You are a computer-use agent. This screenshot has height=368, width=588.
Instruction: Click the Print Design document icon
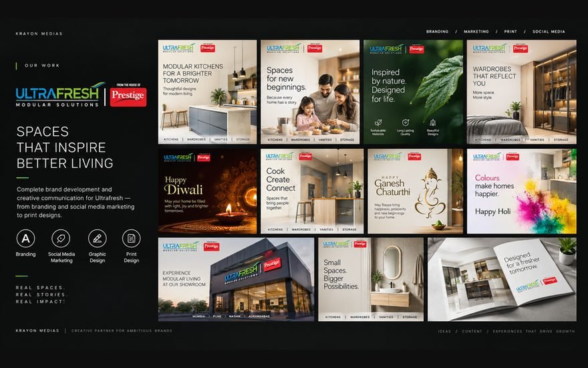pyautogui.click(x=131, y=238)
